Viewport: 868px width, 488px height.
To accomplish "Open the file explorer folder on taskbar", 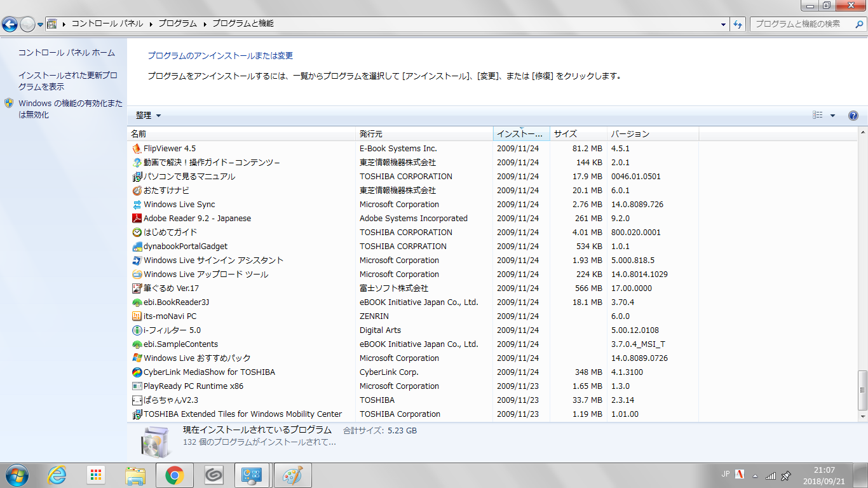I will 135,475.
